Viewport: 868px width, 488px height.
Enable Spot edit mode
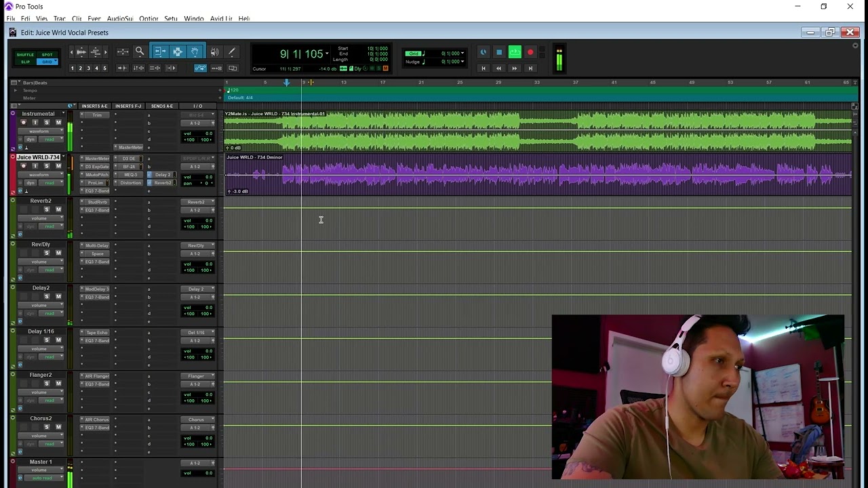(x=47, y=55)
